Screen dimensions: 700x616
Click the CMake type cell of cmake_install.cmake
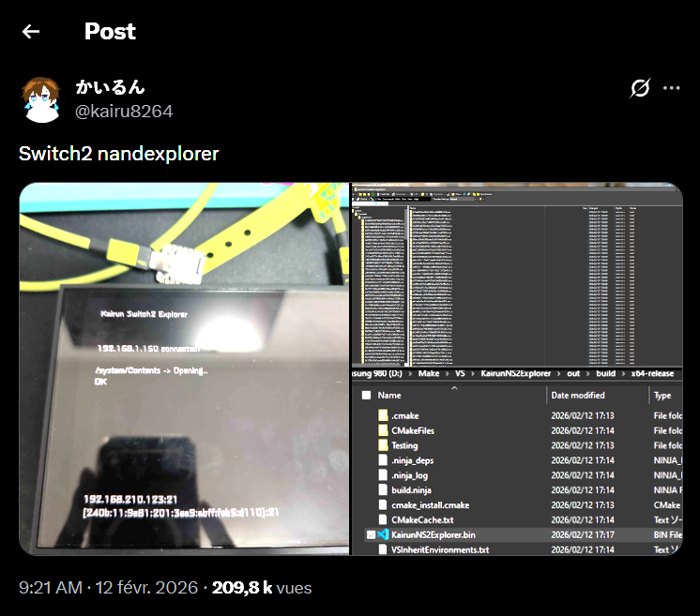pyautogui.click(x=667, y=505)
